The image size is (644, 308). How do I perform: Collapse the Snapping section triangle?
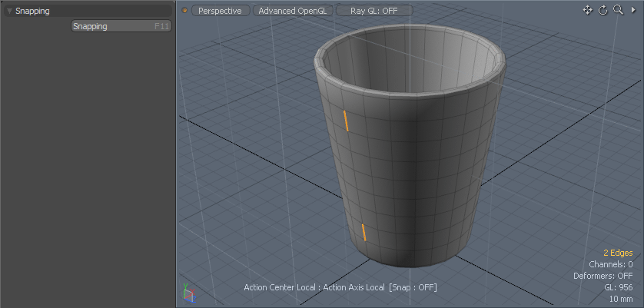tap(9, 12)
